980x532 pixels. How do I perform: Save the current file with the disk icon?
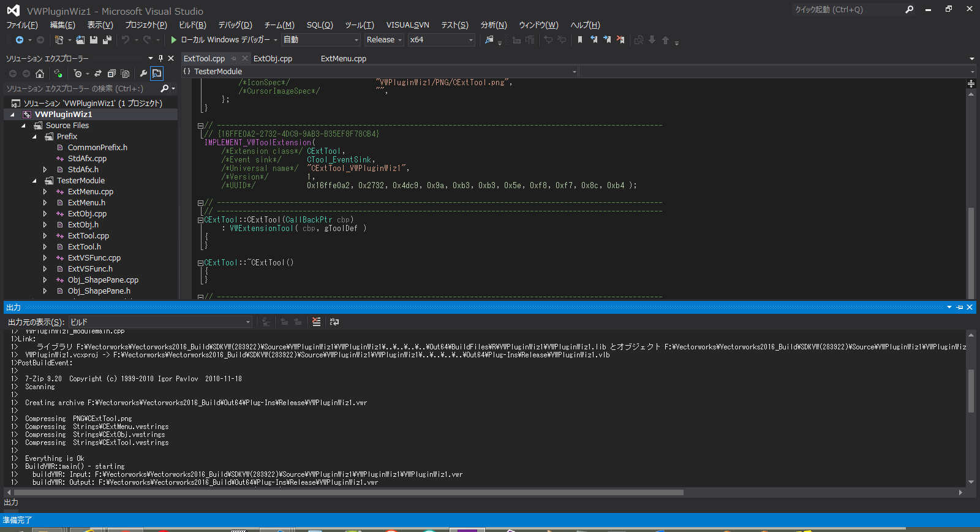pyautogui.click(x=94, y=40)
